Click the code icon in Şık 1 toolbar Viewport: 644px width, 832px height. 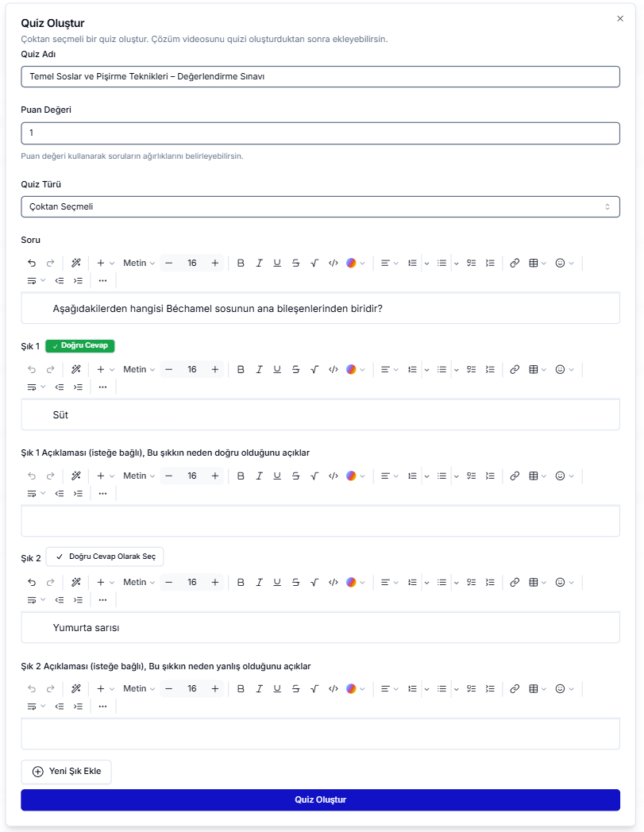[x=333, y=369]
